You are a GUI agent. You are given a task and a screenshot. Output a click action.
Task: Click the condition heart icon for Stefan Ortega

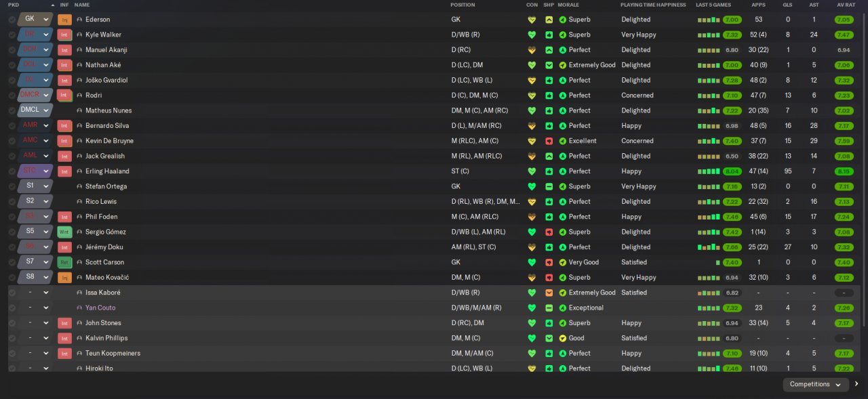point(532,186)
